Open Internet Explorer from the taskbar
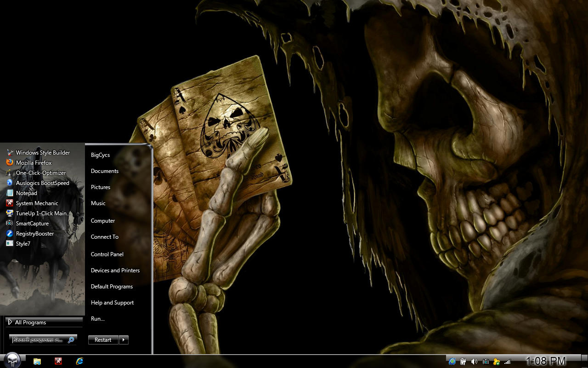Screen dimensions: 588x368 pos(79,361)
